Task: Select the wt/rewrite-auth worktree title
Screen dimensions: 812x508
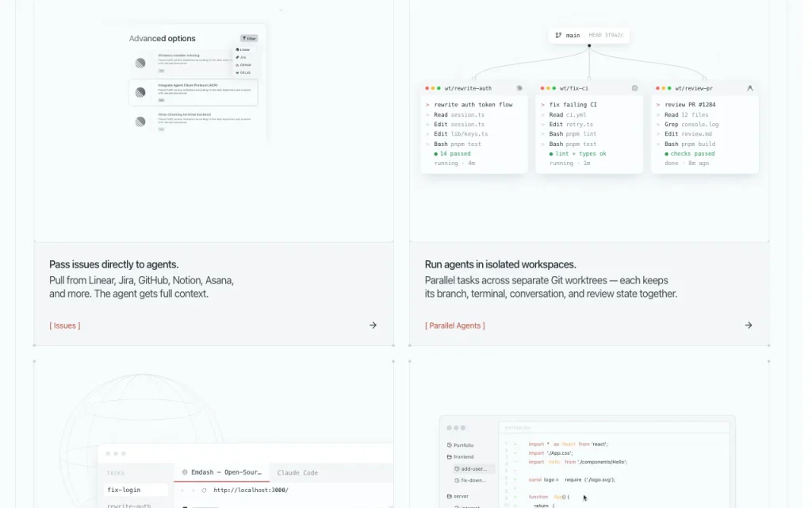Action: coord(468,88)
